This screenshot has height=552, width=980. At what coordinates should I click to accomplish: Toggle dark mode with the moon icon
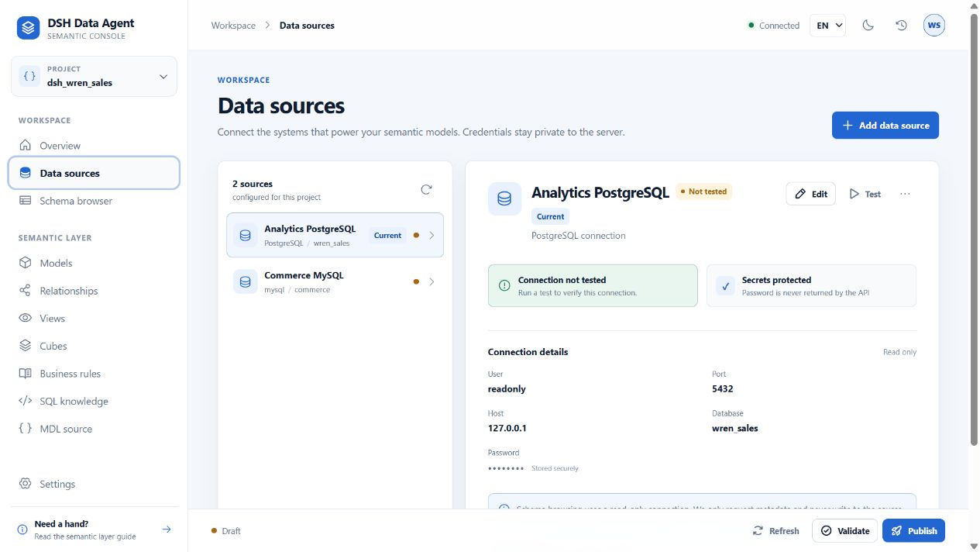(868, 26)
